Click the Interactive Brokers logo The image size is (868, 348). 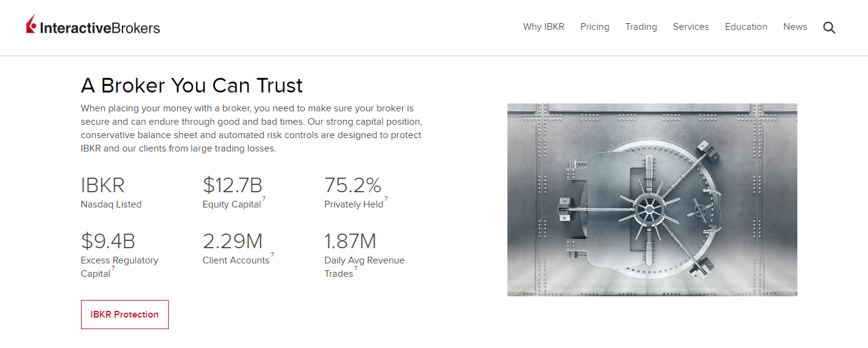point(93,26)
